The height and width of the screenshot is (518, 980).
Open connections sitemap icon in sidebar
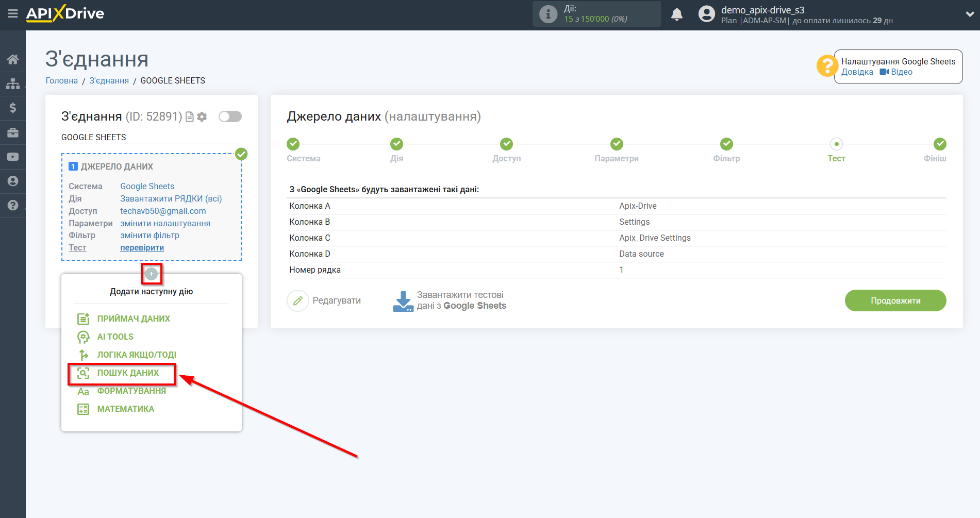[x=13, y=83]
